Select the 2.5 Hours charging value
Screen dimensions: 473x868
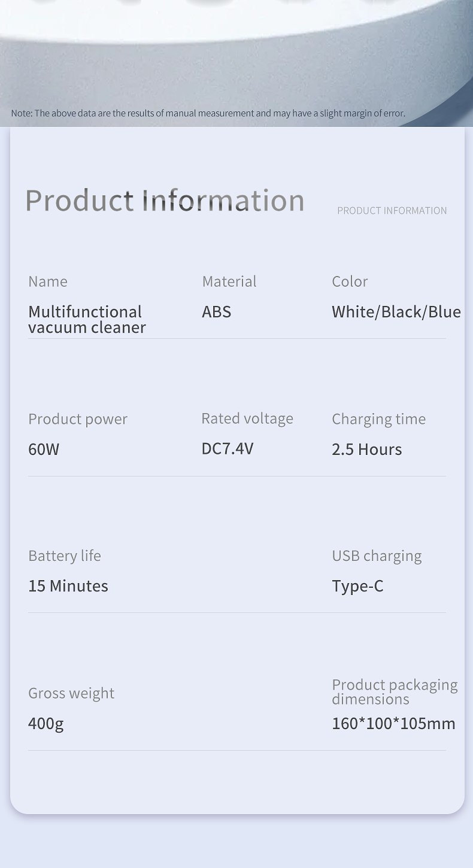(366, 450)
